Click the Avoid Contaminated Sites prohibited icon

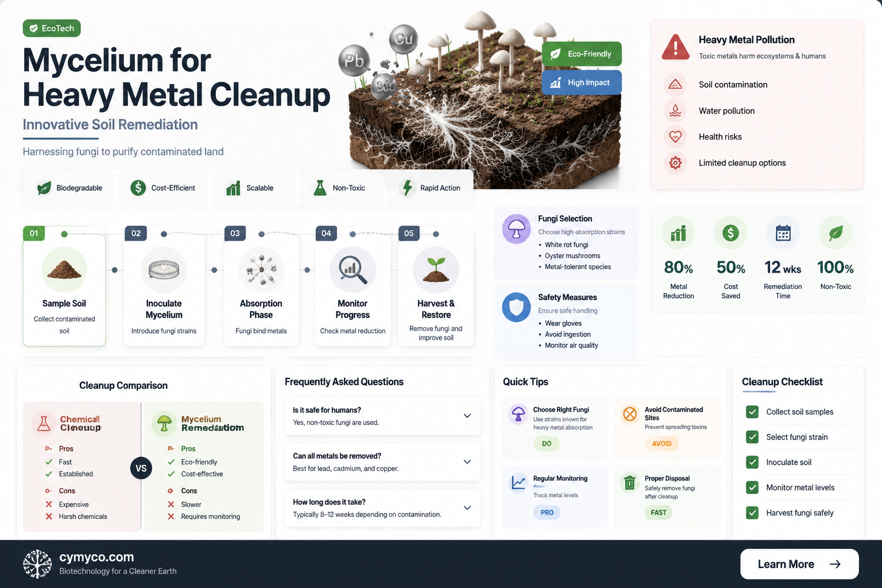[x=630, y=414]
